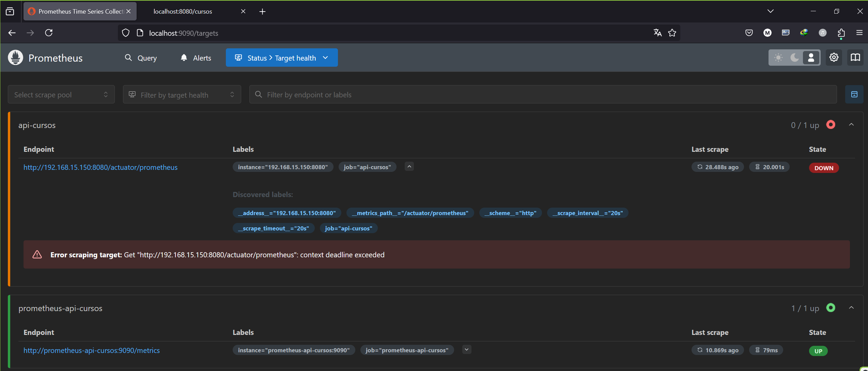The image size is (868, 371).
Task: Click the prometheus-api-cursos pool title
Action: click(x=60, y=308)
